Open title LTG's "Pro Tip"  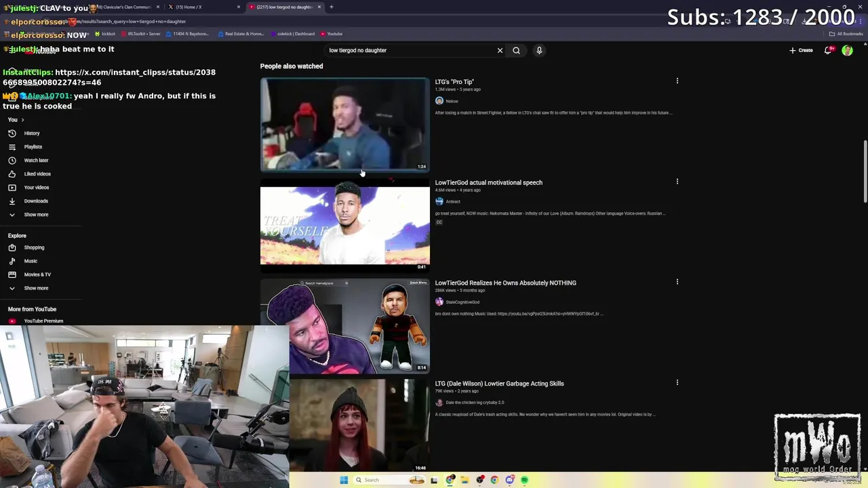point(454,82)
